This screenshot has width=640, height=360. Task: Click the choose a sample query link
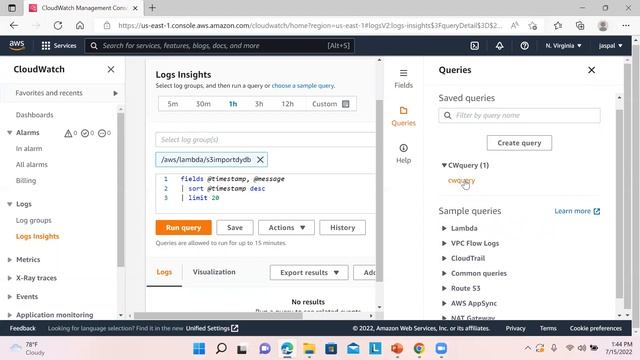pos(302,86)
